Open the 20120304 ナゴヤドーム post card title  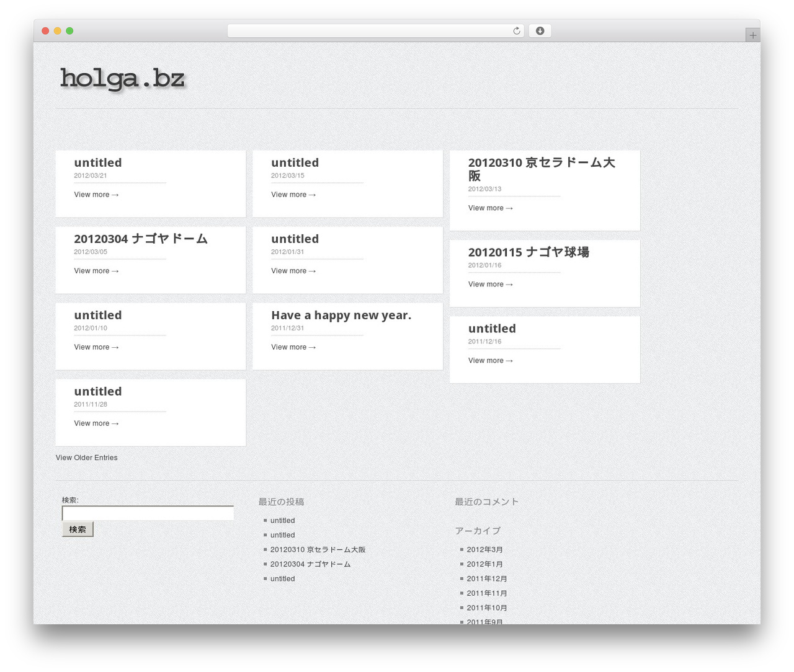click(x=141, y=239)
